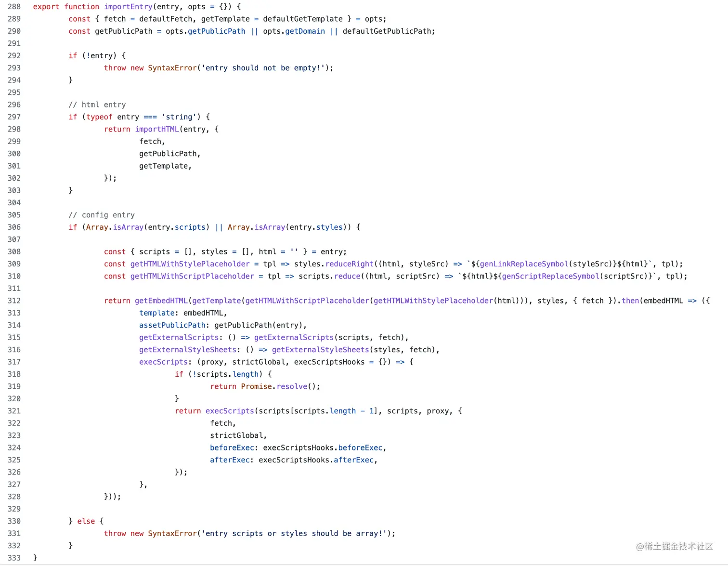Click line number 330
This screenshot has height=566, width=728.
point(14,521)
